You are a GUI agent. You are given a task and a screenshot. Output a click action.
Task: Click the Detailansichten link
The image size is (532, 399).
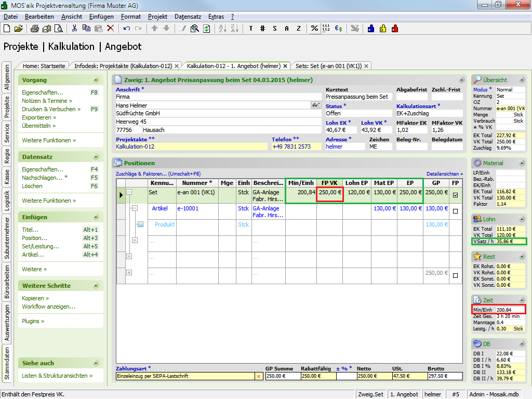click(444, 174)
